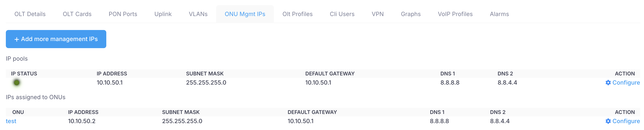Select the ONU Mgmt IPs tab
Viewport: 644px width, 130px height.
tap(245, 14)
